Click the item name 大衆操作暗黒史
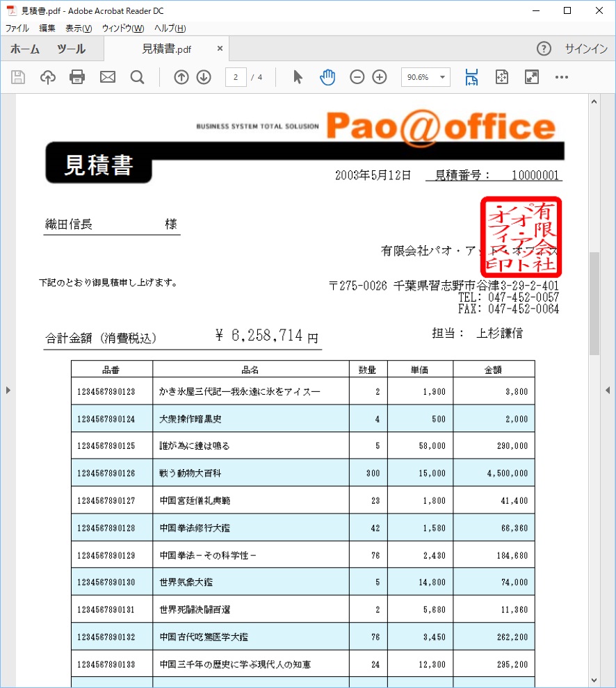The height and width of the screenshot is (688, 616). pos(190,419)
